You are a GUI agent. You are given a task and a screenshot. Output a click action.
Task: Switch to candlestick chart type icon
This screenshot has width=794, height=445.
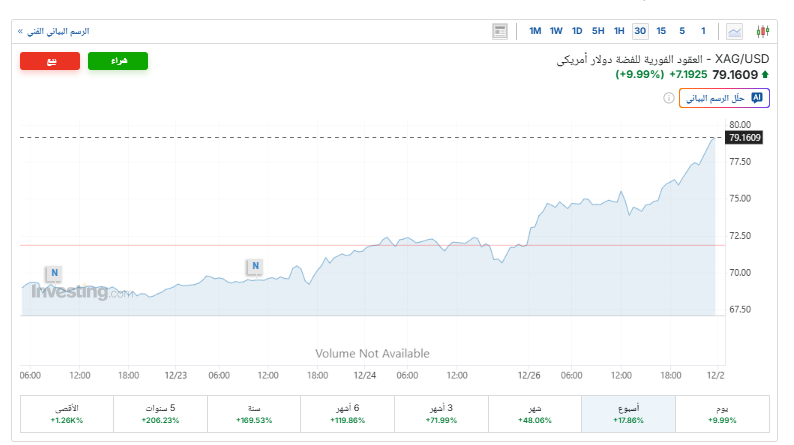763,31
